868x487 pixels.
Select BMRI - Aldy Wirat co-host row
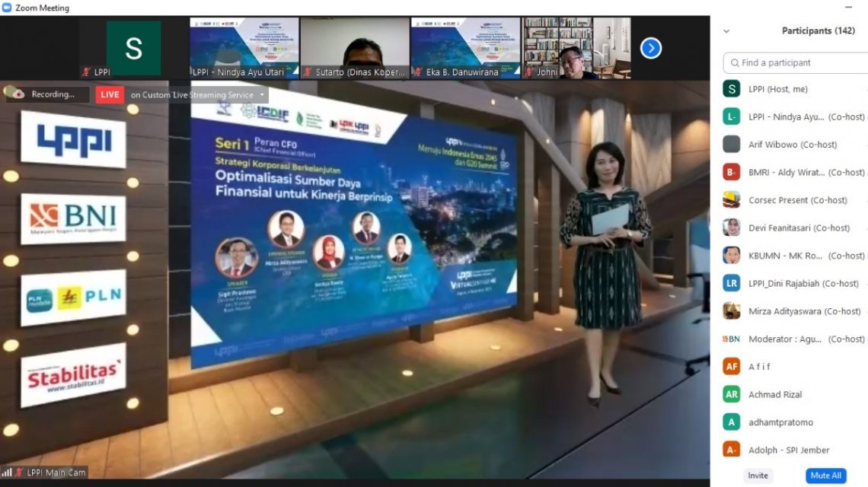pyautogui.click(x=795, y=172)
